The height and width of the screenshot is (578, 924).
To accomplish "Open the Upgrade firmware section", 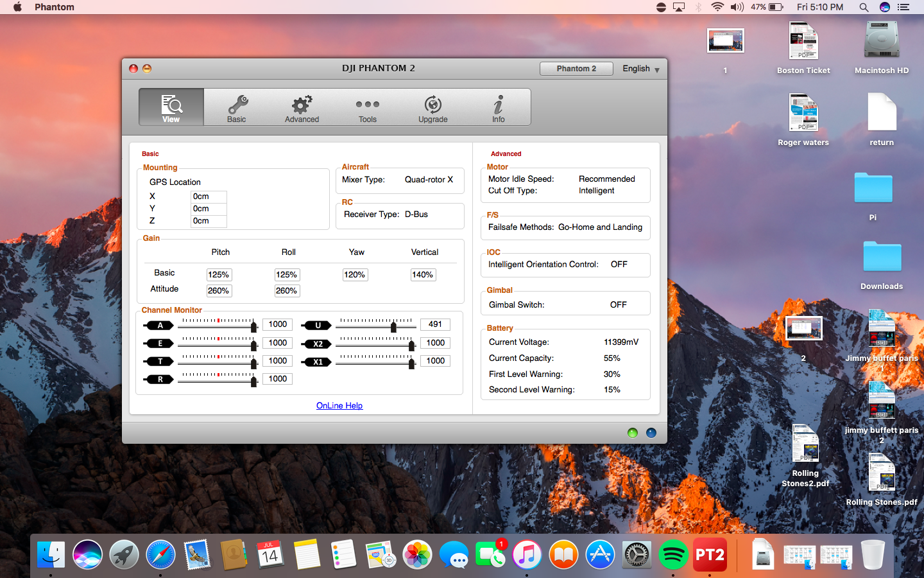I will tap(433, 107).
